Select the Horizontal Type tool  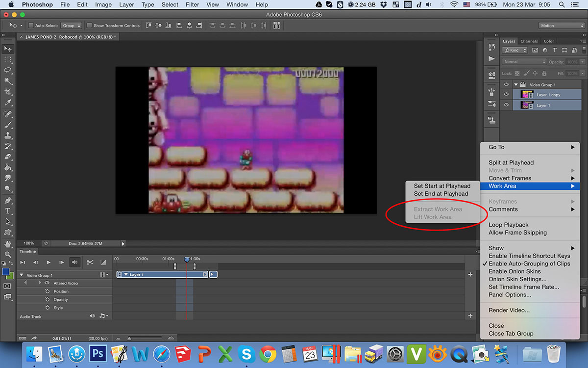pyautogui.click(x=8, y=211)
